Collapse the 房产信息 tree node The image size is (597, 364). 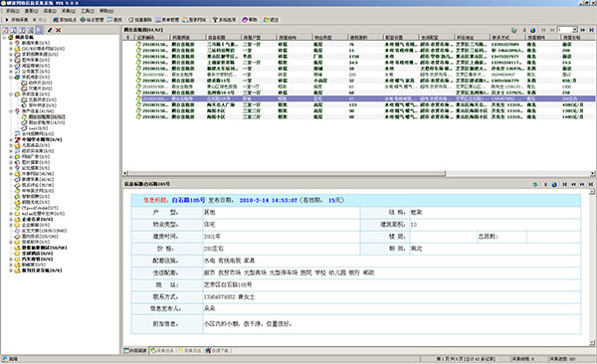tap(11, 111)
